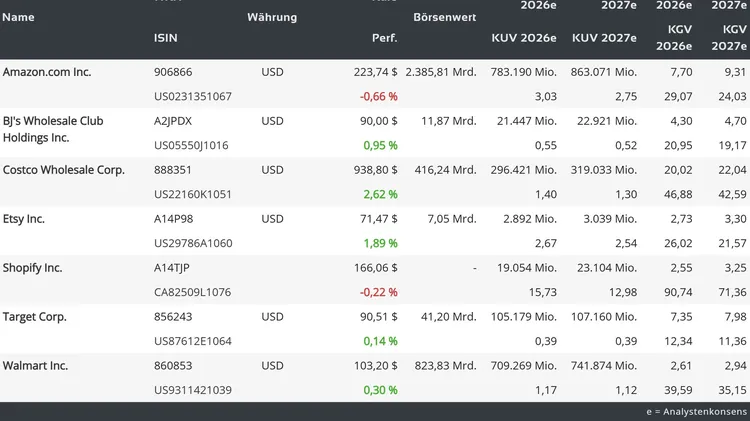This screenshot has width=750, height=421.
Task: Sort by the KUV 2026e header
Action: [524, 38]
